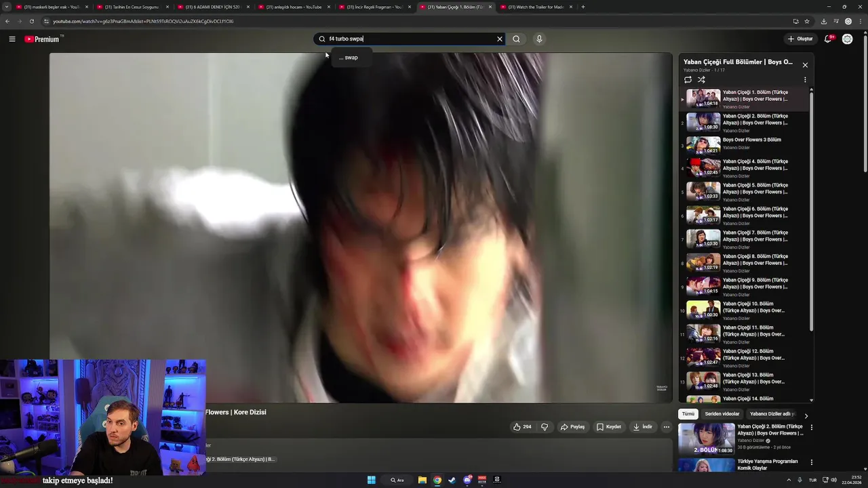Select the Seriden videolar filter chip
This screenshot has width=868, height=488.
722,414
